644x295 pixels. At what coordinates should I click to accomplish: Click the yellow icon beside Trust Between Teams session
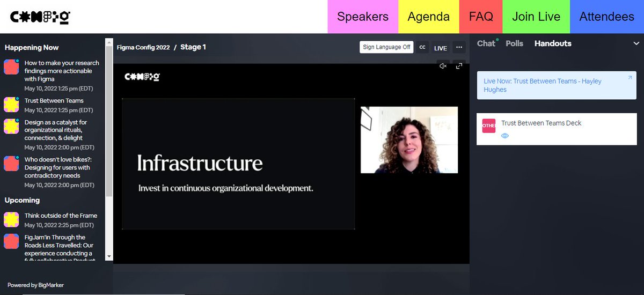point(11,105)
